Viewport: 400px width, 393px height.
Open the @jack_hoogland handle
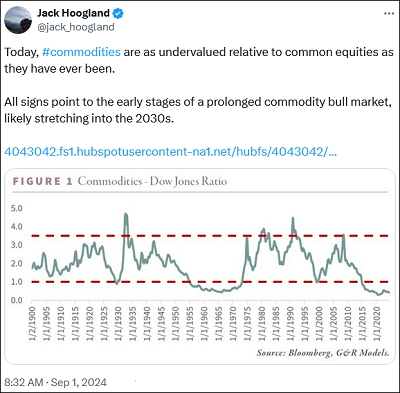(x=76, y=27)
